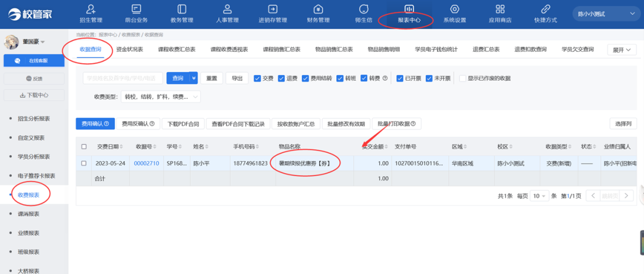
Task: Expand the 陈小小测试 account dropdown
Action: click(x=605, y=13)
